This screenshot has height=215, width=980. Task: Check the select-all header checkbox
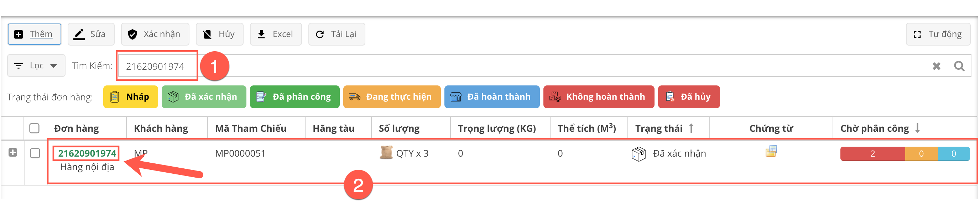click(34, 128)
